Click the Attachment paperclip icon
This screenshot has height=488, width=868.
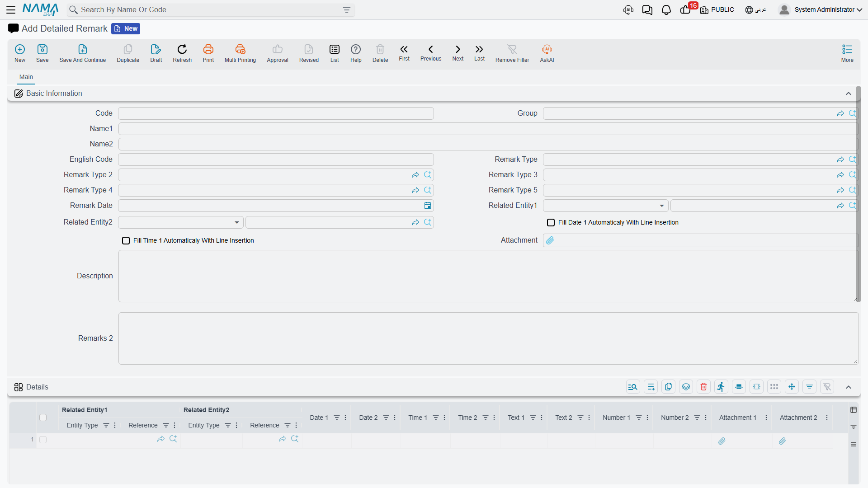pos(550,240)
